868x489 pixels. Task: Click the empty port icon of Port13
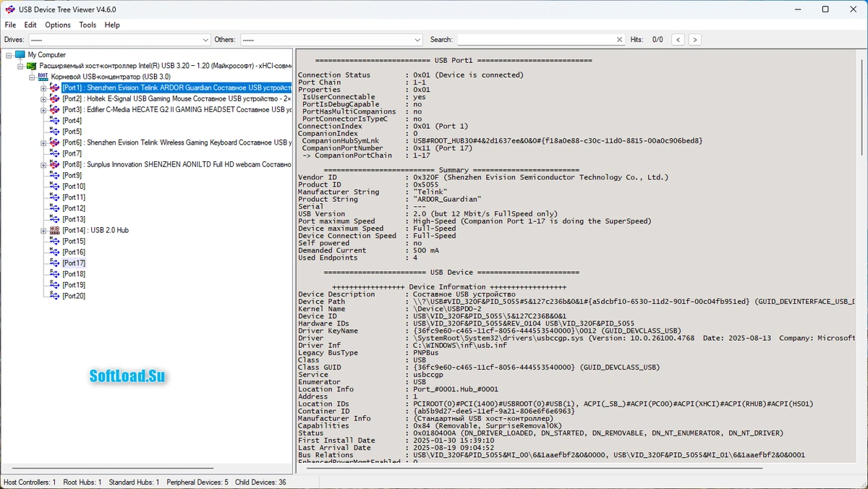coord(55,219)
